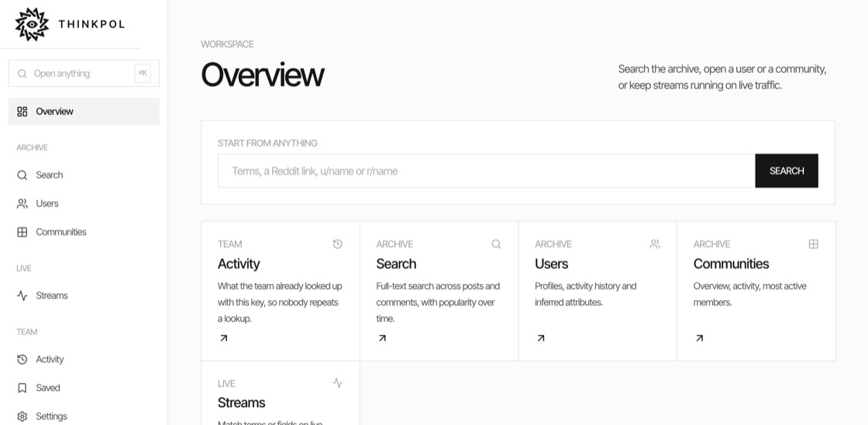Click the WORKSPACE label above Overview

pyautogui.click(x=228, y=44)
